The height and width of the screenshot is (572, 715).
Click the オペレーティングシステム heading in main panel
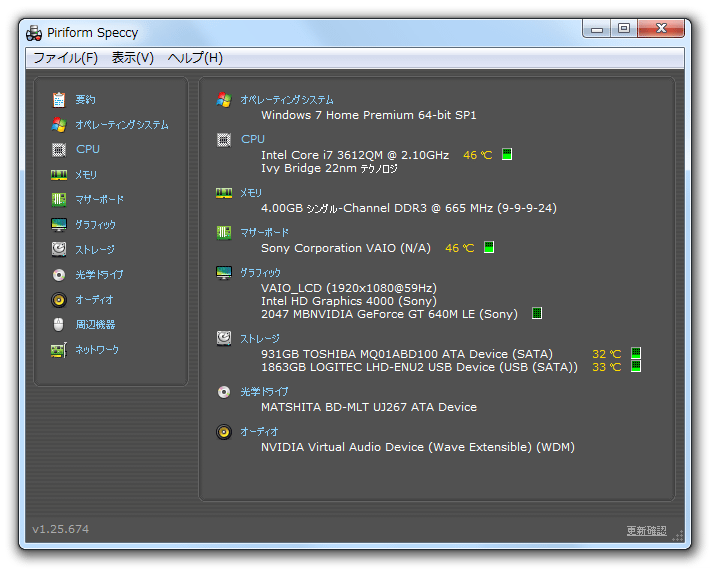point(287,100)
